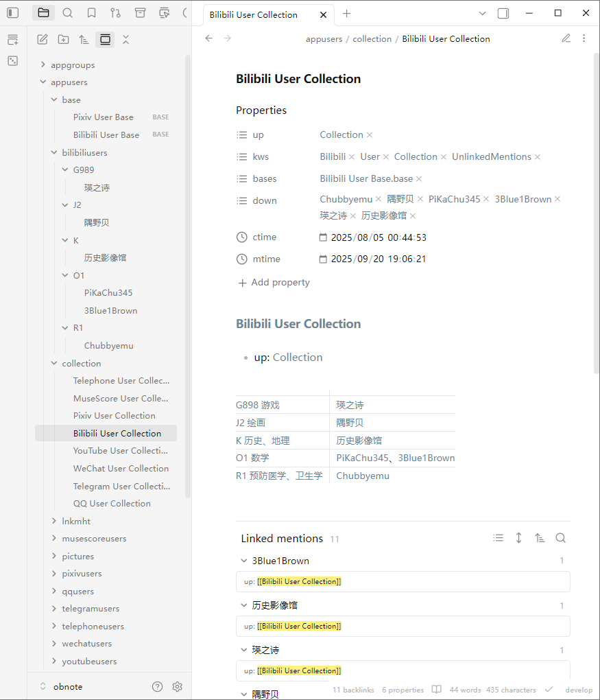The width and height of the screenshot is (600, 700).
Task: Click Add property button
Action: coord(274,283)
